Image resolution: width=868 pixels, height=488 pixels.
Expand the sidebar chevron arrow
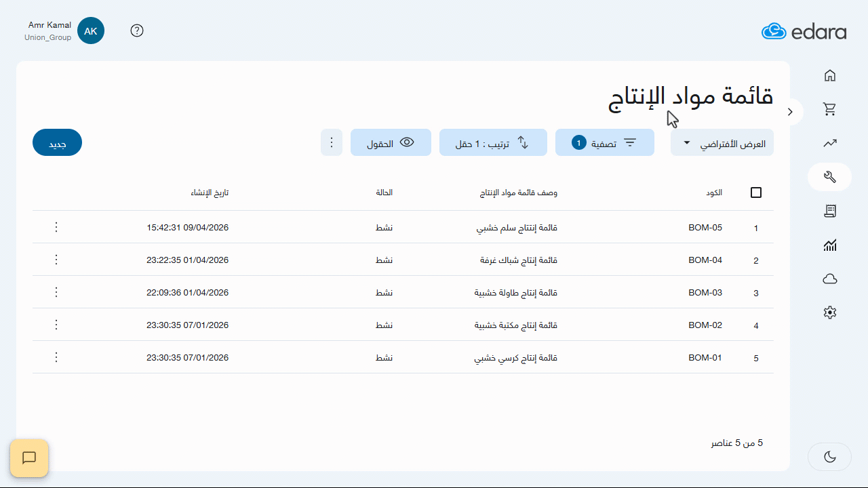pyautogui.click(x=790, y=112)
